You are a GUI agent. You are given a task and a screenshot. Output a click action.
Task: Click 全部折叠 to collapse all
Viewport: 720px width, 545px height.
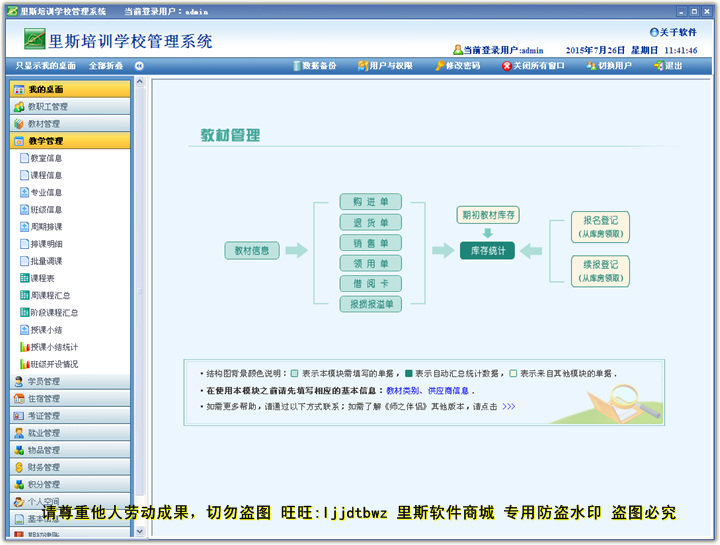click(106, 66)
